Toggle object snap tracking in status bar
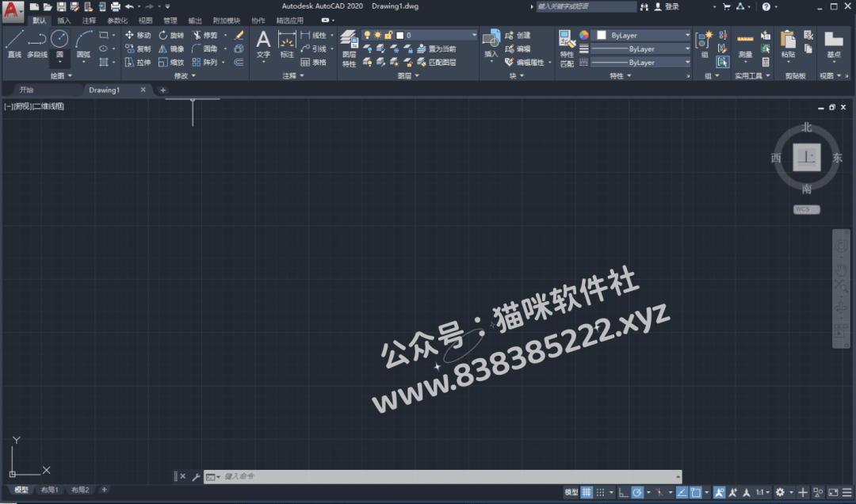856x504 pixels. (x=682, y=492)
